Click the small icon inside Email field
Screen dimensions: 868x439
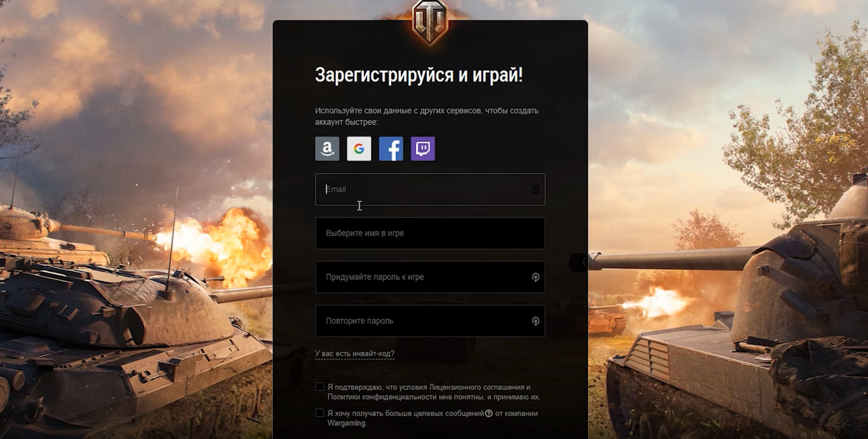coord(535,189)
